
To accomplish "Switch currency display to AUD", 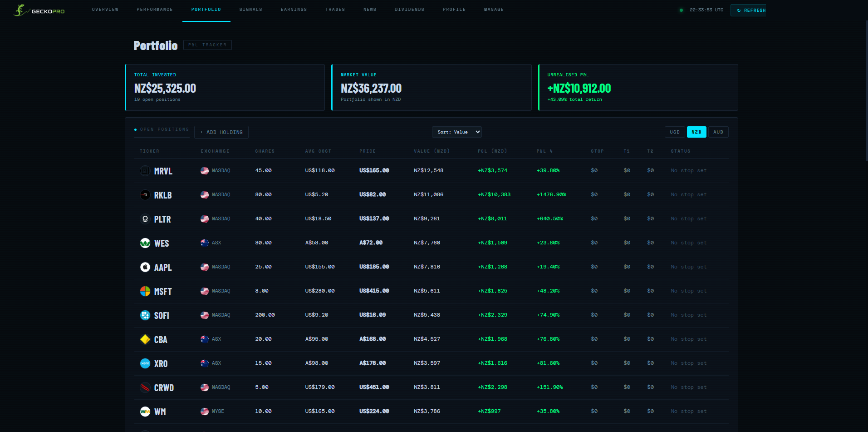I will [x=718, y=132].
